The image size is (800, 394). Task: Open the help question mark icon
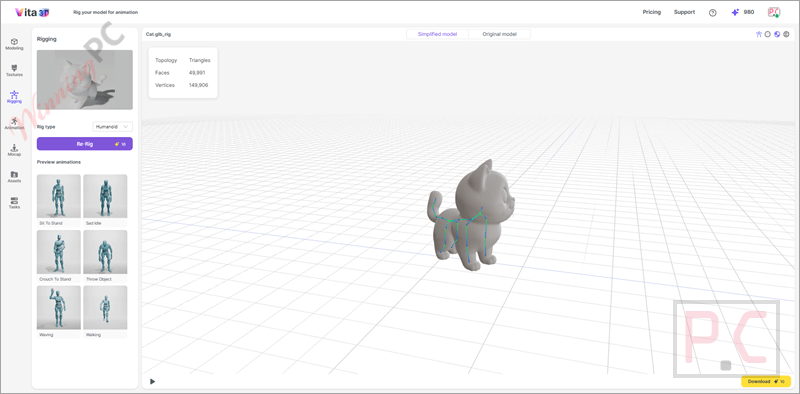(x=713, y=13)
